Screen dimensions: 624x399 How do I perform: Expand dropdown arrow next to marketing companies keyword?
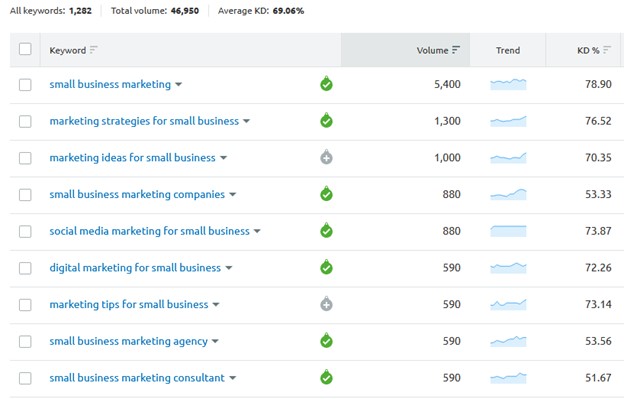232,195
